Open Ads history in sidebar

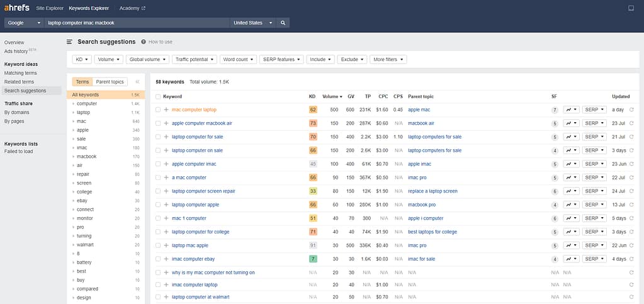[x=20, y=52]
